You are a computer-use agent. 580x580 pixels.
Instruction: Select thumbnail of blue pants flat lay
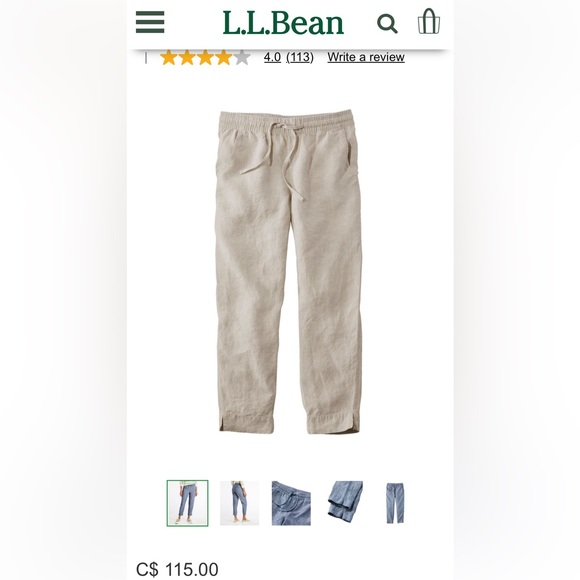click(395, 503)
